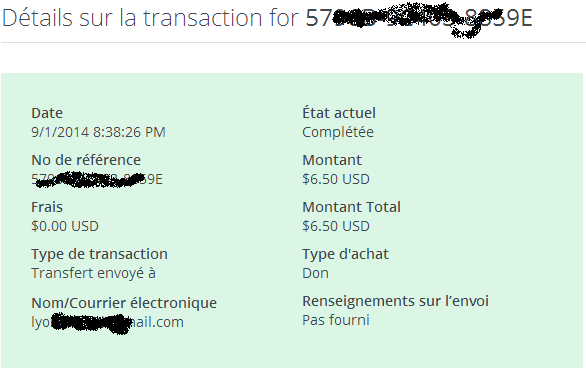Select the Montant Total label
This screenshot has height=368, width=586.
[351, 207]
